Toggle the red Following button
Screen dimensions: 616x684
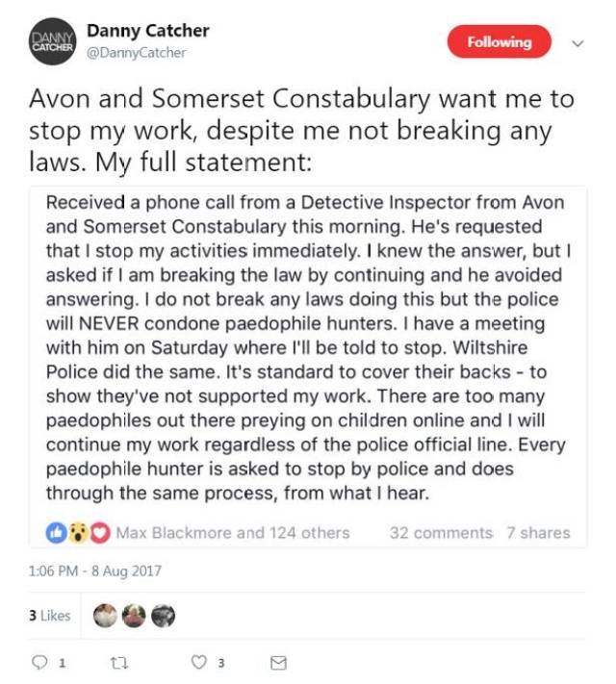(x=500, y=42)
